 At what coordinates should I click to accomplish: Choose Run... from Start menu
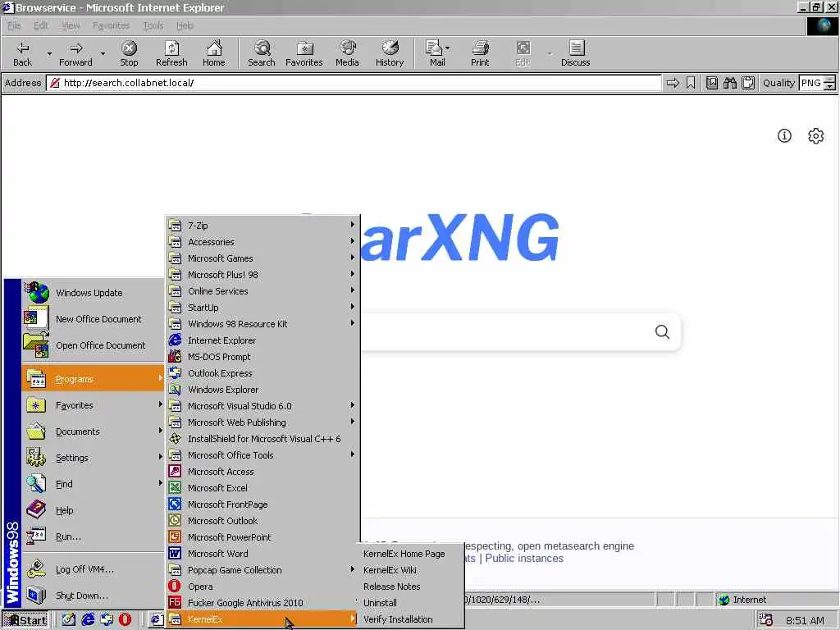(x=94, y=536)
